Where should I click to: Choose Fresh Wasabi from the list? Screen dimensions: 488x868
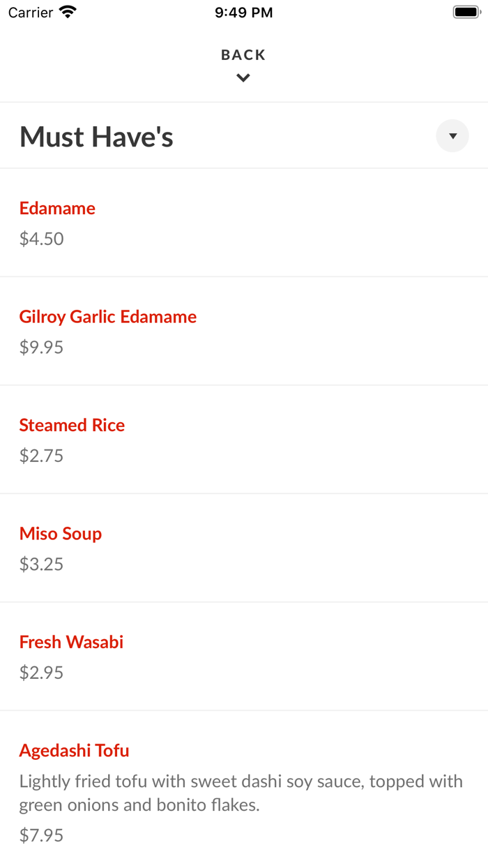pyautogui.click(x=71, y=642)
